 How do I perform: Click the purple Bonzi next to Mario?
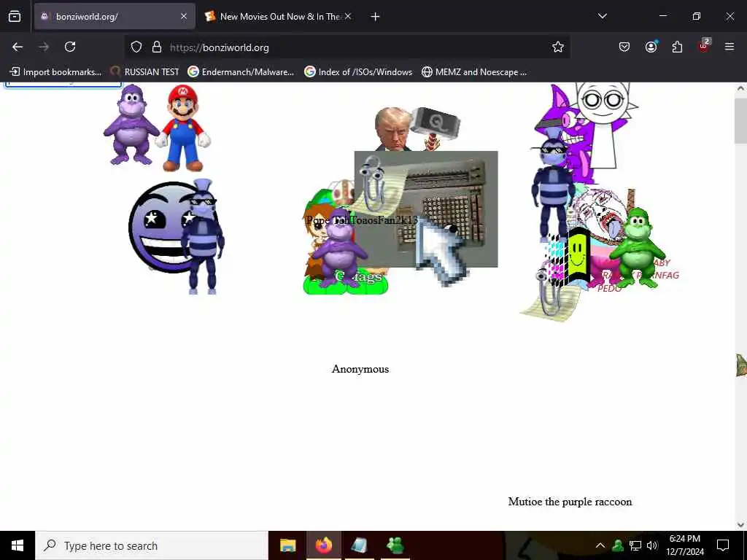pos(131,125)
